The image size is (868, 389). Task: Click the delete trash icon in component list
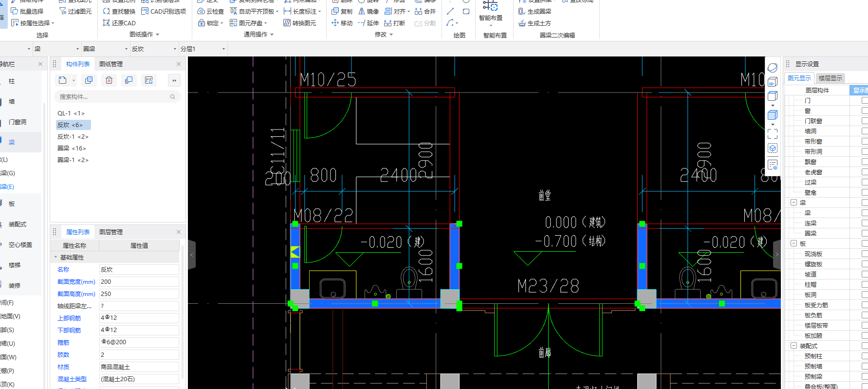click(x=109, y=80)
